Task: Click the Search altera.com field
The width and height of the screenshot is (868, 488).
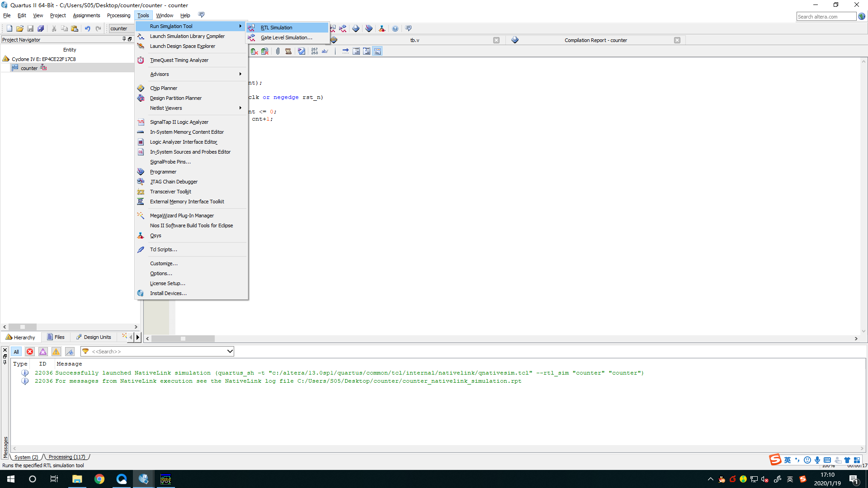Action: (826, 17)
